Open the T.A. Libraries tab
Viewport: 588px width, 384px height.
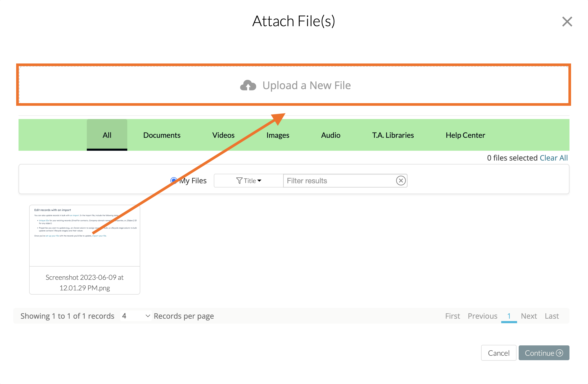[x=393, y=135]
